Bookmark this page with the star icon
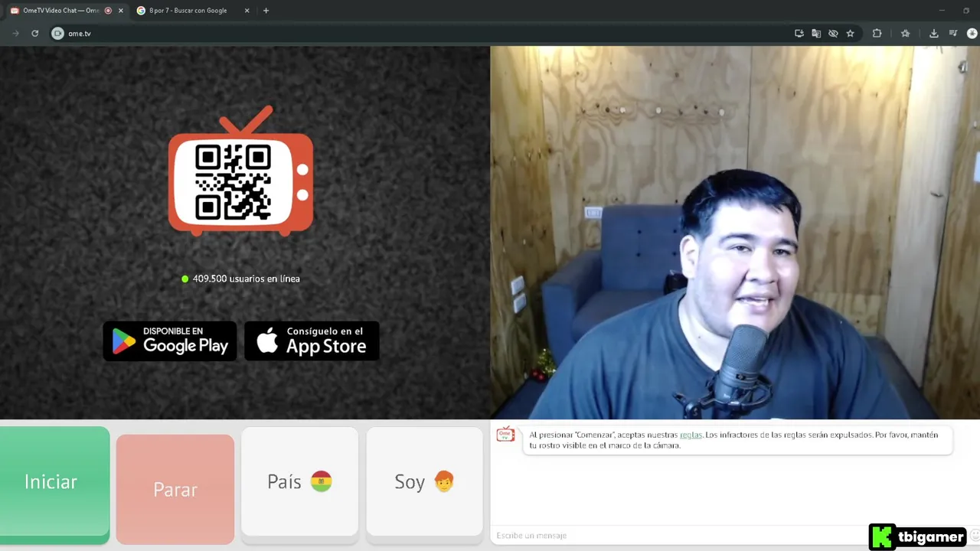980x551 pixels. coord(850,34)
